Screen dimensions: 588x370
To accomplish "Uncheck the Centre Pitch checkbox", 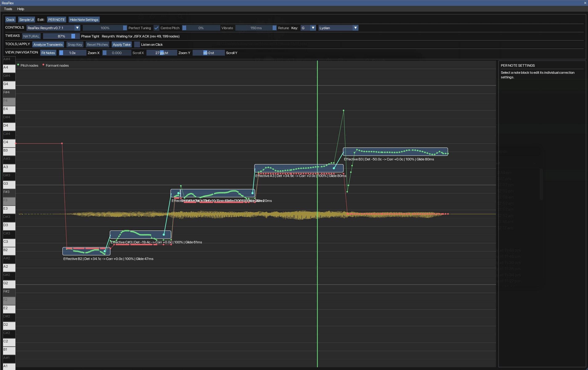I will point(157,28).
